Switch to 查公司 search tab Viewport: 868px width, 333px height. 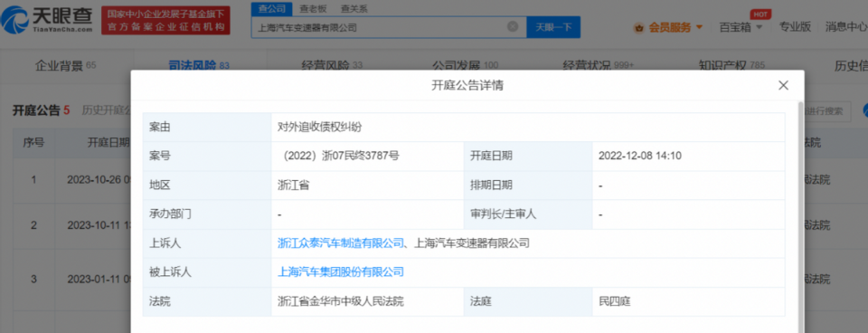(x=272, y=8)
